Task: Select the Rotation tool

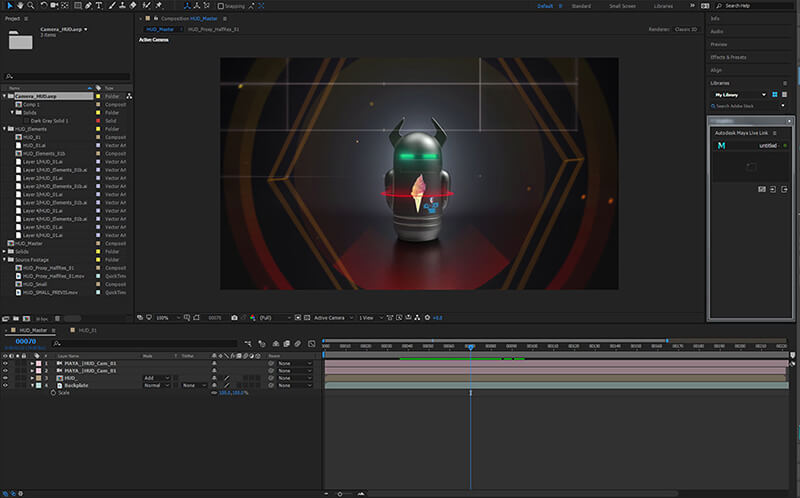Action: [43, 6]
